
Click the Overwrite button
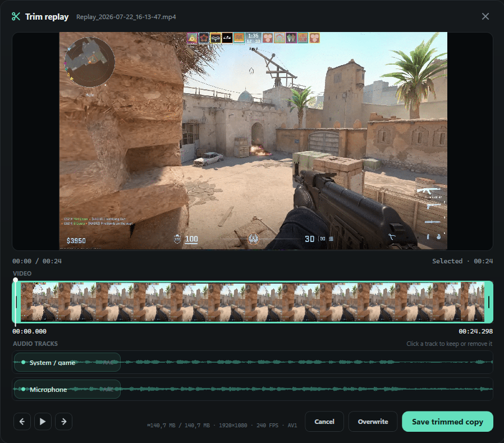[x=373, y=422]
